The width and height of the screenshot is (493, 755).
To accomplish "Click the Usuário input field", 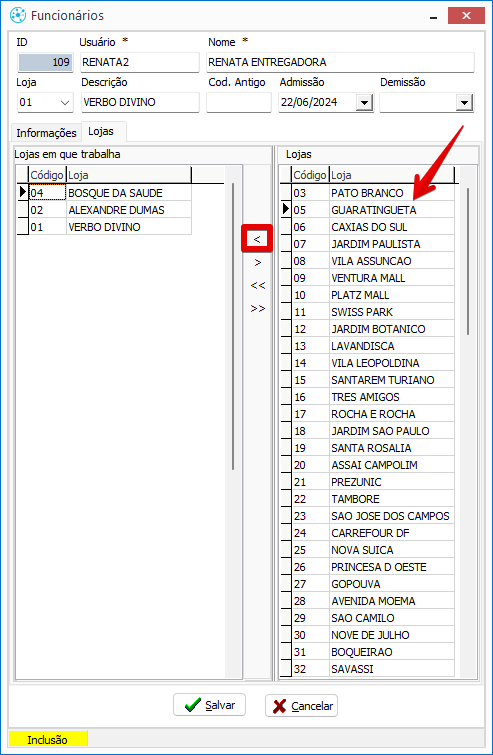I will coord(140,62).
